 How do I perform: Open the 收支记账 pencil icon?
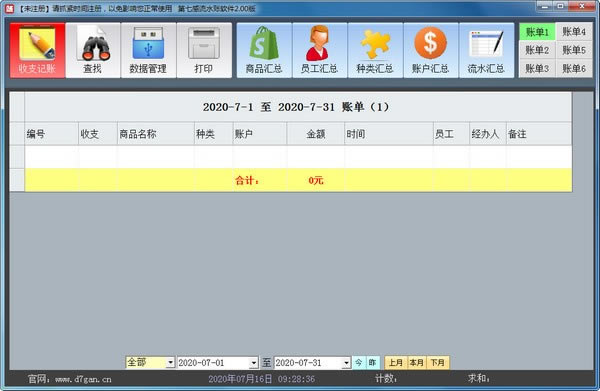tap(37, 44)
